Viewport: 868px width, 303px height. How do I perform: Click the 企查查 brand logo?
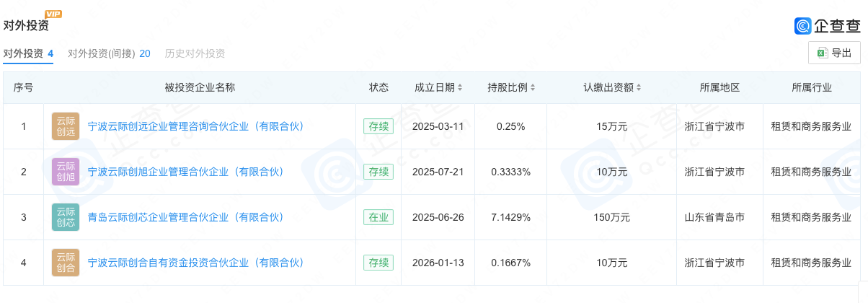(x=828, y=26)
